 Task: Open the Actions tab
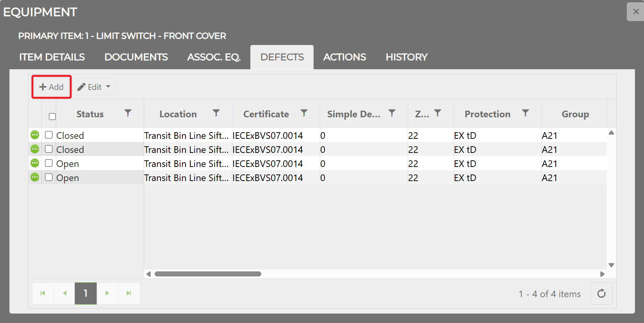(x=344, y=57)
